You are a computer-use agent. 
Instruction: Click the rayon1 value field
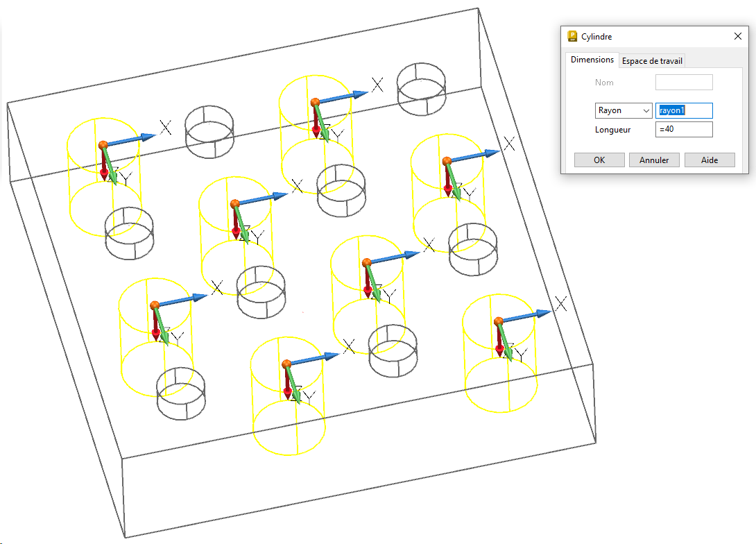tap(684, 110)
